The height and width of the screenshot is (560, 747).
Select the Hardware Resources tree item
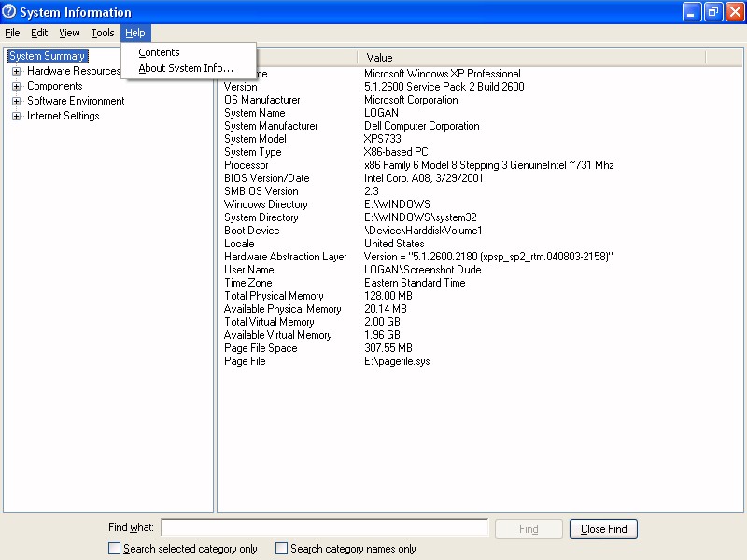(x=74, y=71)
